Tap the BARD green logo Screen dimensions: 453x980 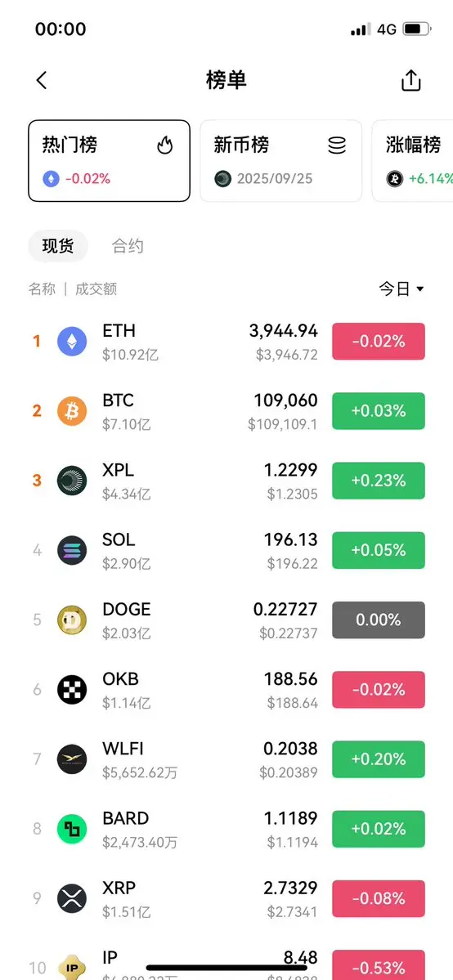click(72, 830)
